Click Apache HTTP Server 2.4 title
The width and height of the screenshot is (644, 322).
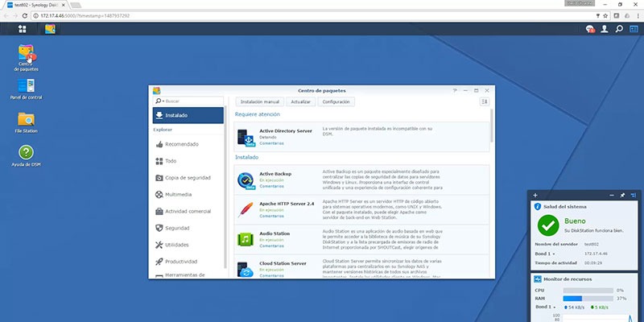click(x=287, y=204)
